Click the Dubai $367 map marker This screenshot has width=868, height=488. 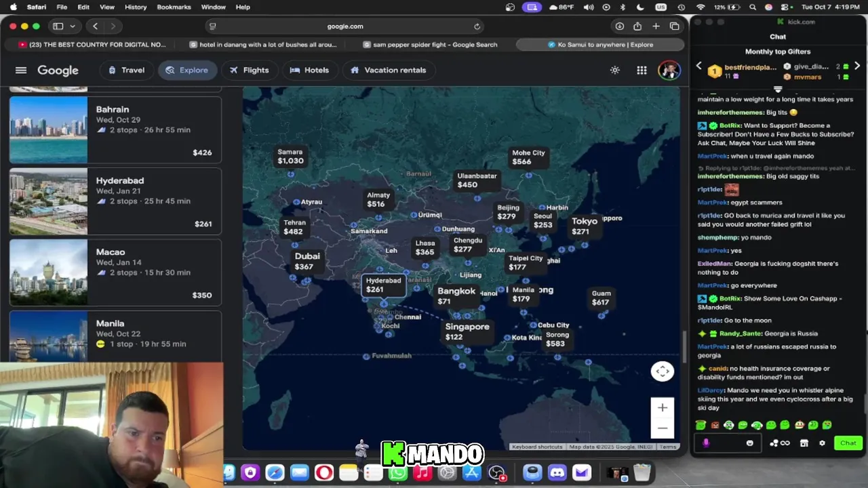pyautogui.click(x=307, y=261)
